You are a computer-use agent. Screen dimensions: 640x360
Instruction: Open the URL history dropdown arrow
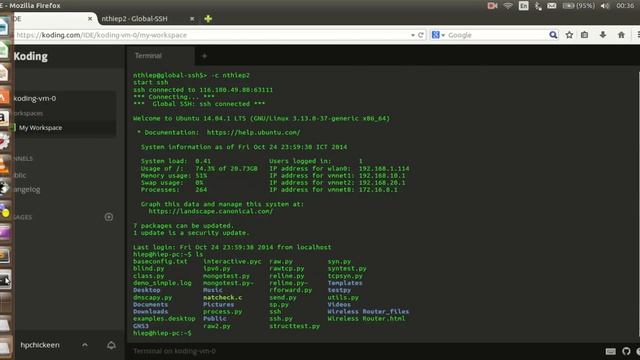[413, 35]
